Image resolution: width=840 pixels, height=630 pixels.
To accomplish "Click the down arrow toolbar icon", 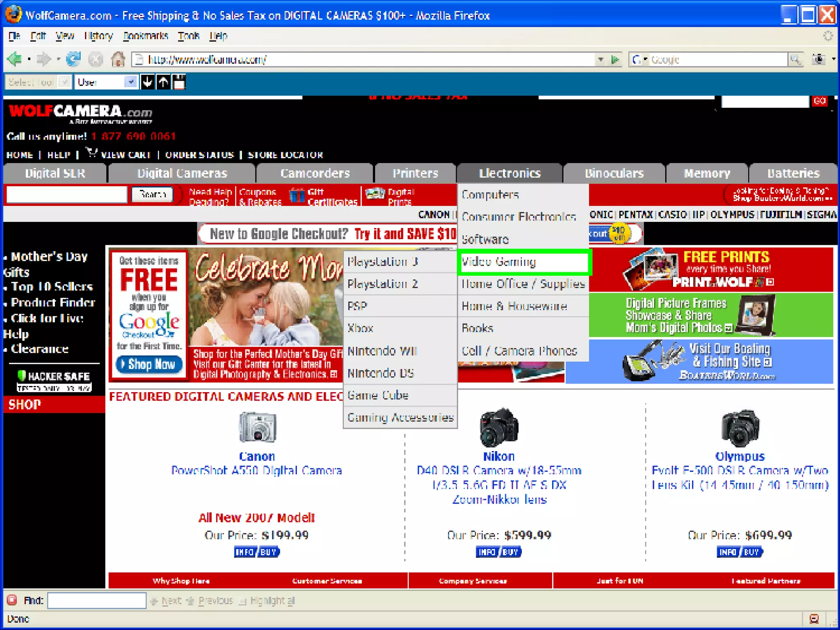I will pyautogui.click(x=147, y=82).
